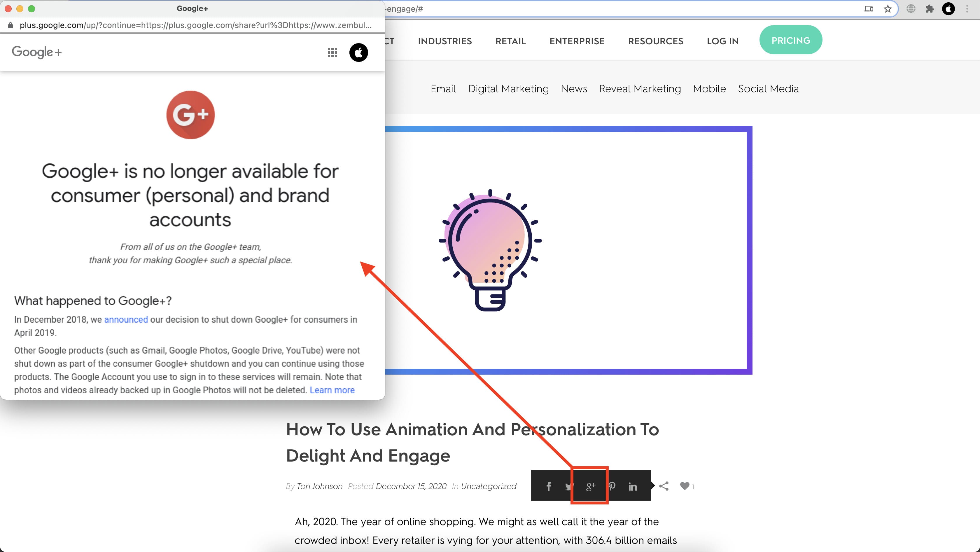980x552 pixels.
Task: Select the Social Media category
Action: pyautogui.click(x=768, y=89)
